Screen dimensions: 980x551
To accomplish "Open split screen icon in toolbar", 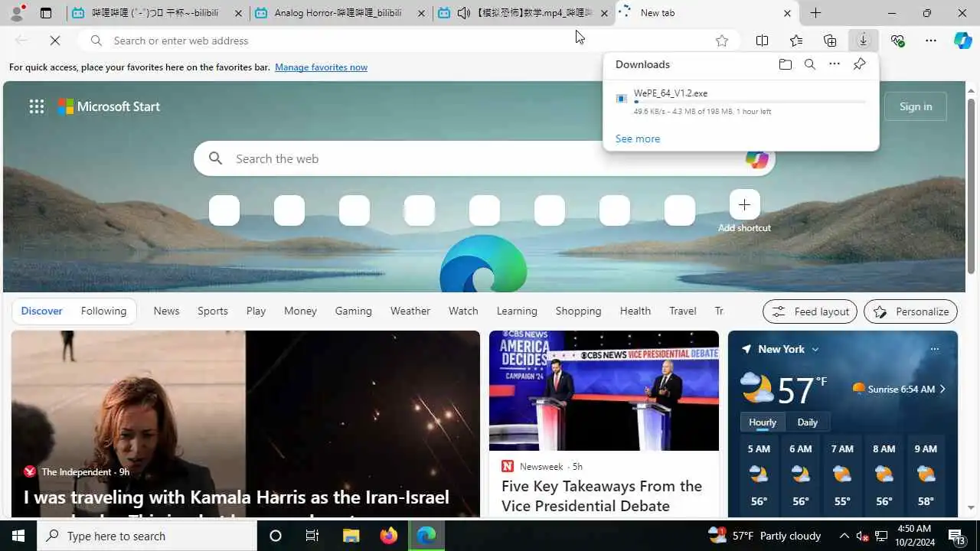I will click(762, 41).
